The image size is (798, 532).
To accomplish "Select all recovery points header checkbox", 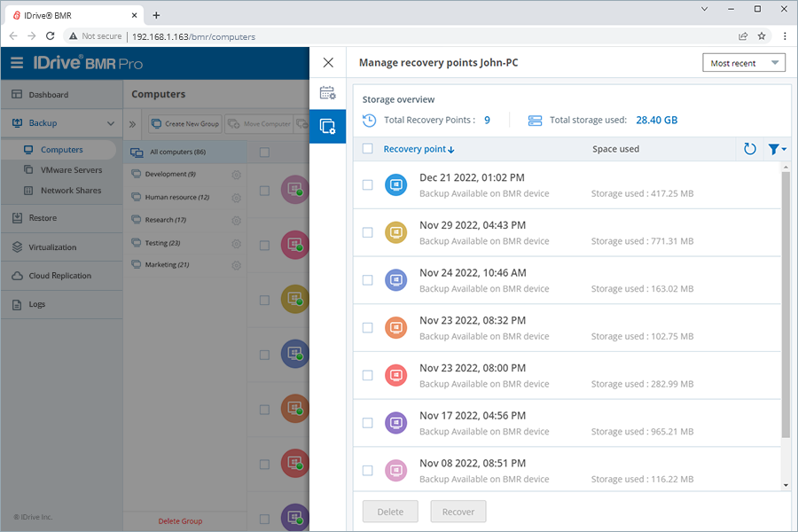I will (x=367, y=149).
